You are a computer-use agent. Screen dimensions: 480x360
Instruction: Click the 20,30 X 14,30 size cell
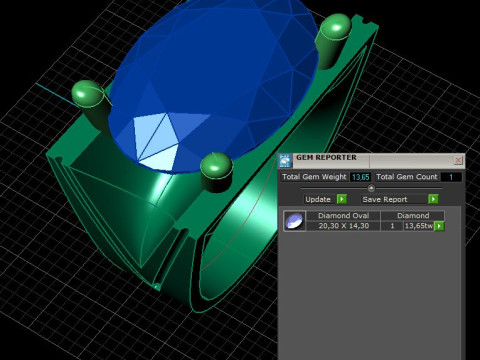[x=343, y=226]
